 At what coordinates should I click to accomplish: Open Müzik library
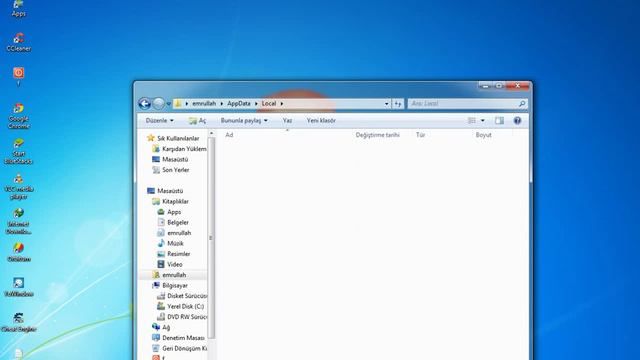[x=176, y=243]
